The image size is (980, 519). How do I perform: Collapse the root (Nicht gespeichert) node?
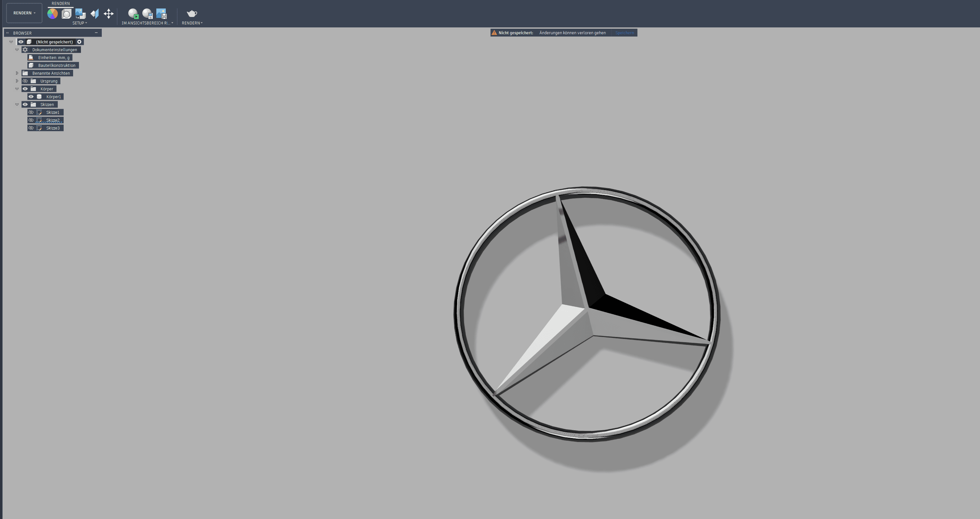pyautogui.click(x=11, y=42)
